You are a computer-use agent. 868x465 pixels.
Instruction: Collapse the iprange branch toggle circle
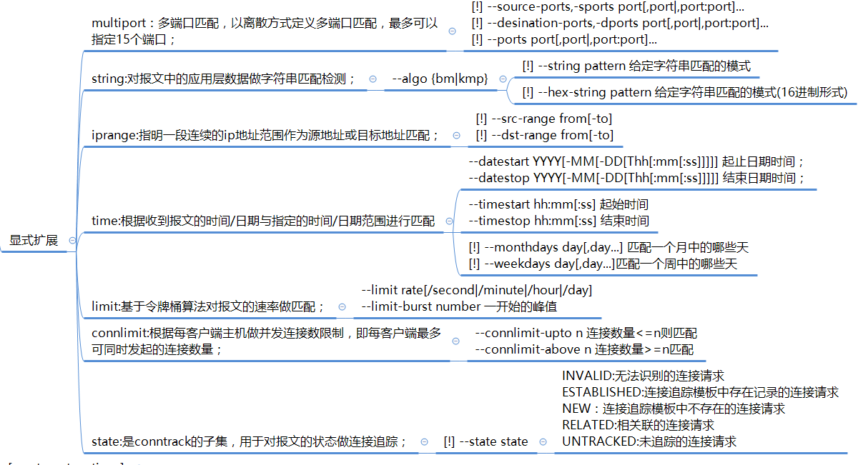point(456,134)
